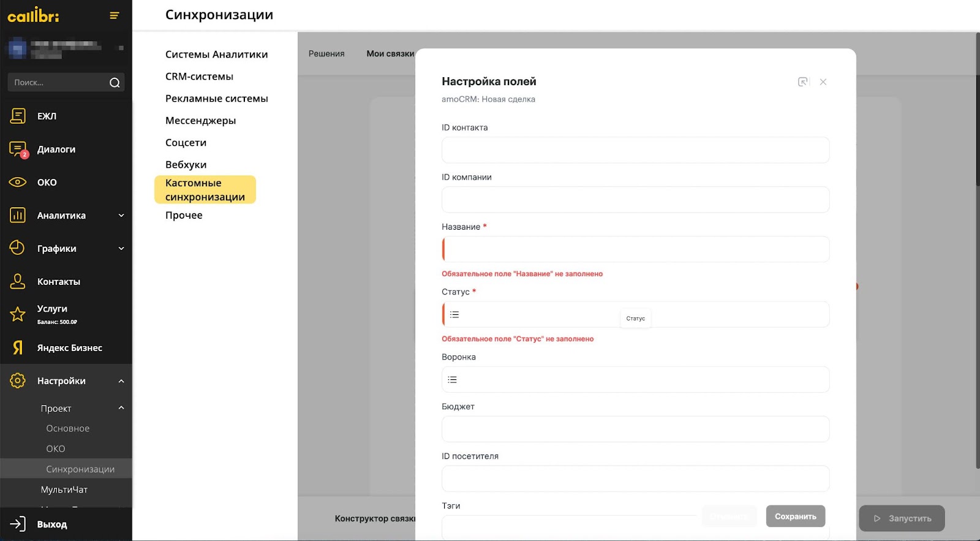
Task: Open the ЕЖЛ journal icon
Action: 18,116
